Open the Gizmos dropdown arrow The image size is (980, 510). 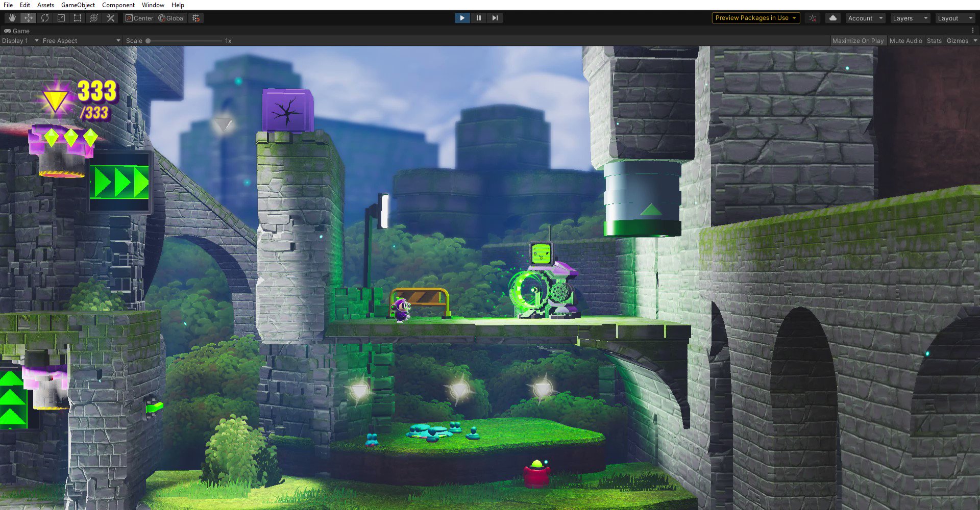pyautogui.click(x=975, y=41)
